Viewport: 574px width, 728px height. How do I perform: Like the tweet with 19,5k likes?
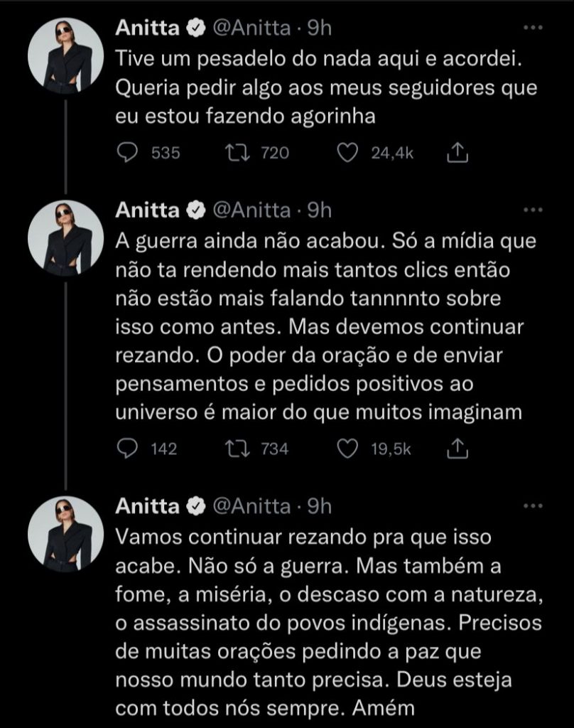point(347,449)
